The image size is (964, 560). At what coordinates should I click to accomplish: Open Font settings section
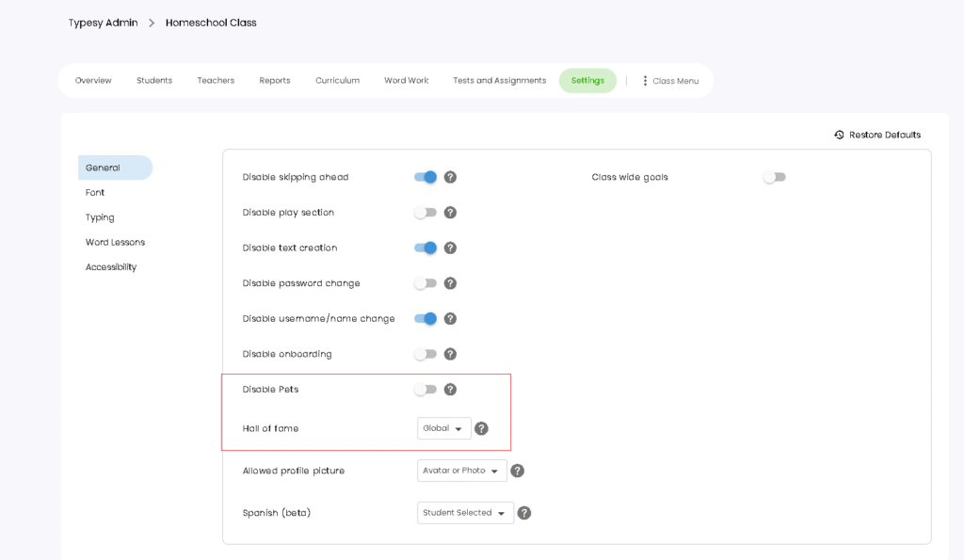click(x=95, y=192)
